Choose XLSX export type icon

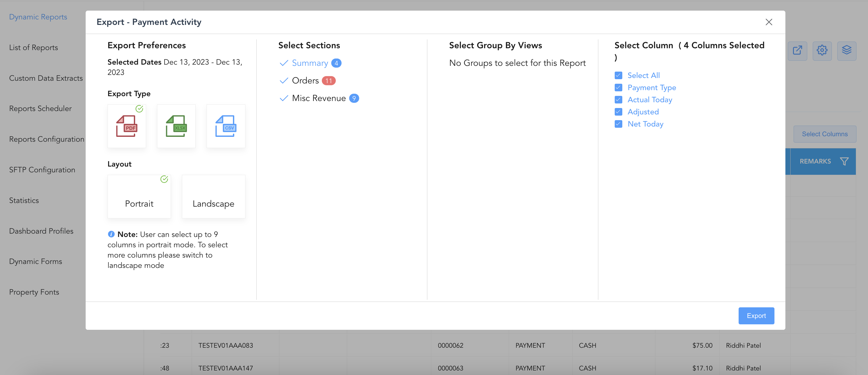tap(176, 126)
